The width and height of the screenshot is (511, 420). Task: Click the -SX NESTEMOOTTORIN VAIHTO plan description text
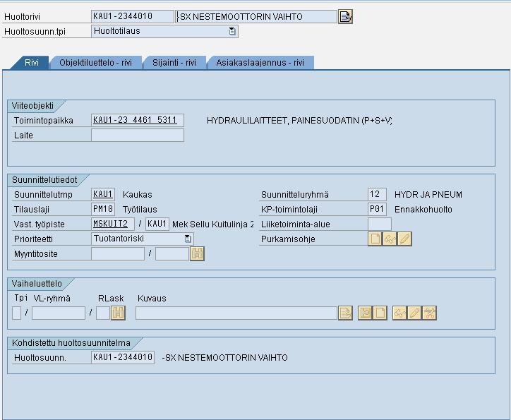click(x=225, y=358)
